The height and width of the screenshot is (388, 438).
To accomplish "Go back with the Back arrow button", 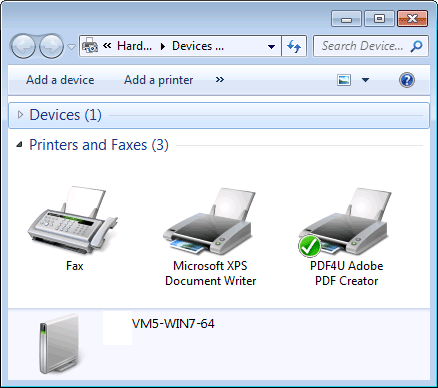I will click(x=23, y=46).
